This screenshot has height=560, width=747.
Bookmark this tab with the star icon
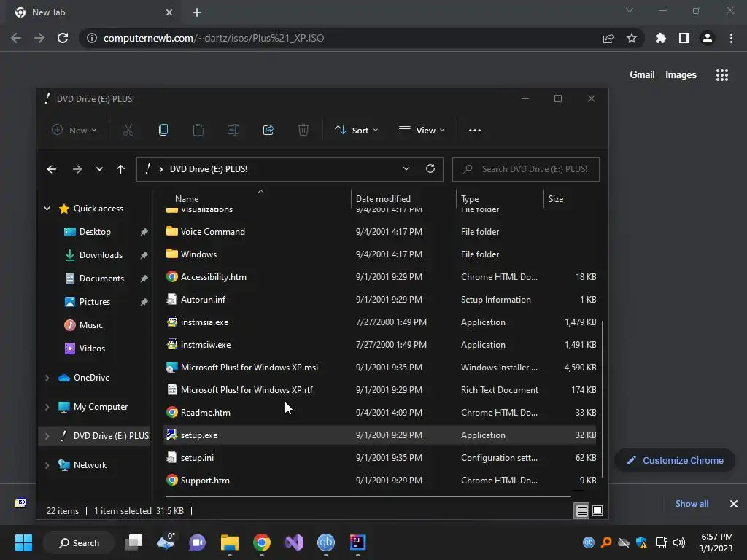pyautogui.click(x=632, y=38)
